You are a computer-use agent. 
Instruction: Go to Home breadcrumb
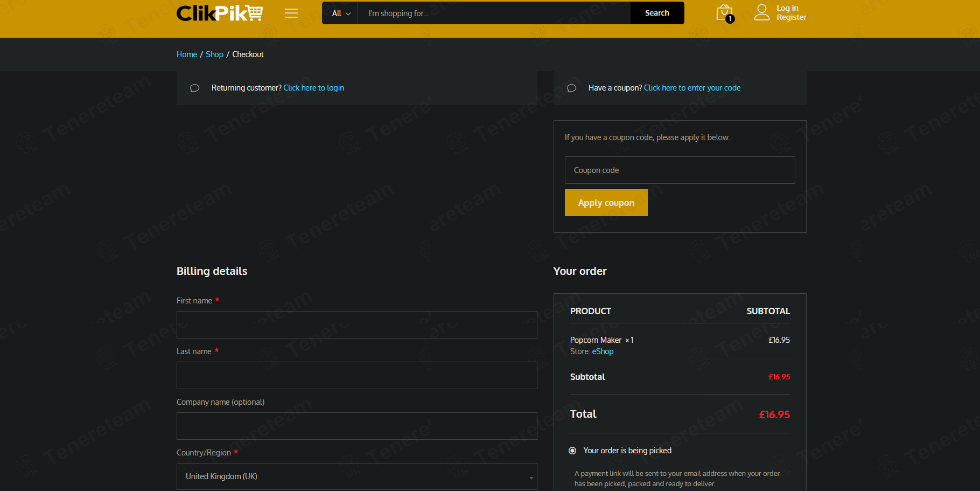tap(187, 54)
